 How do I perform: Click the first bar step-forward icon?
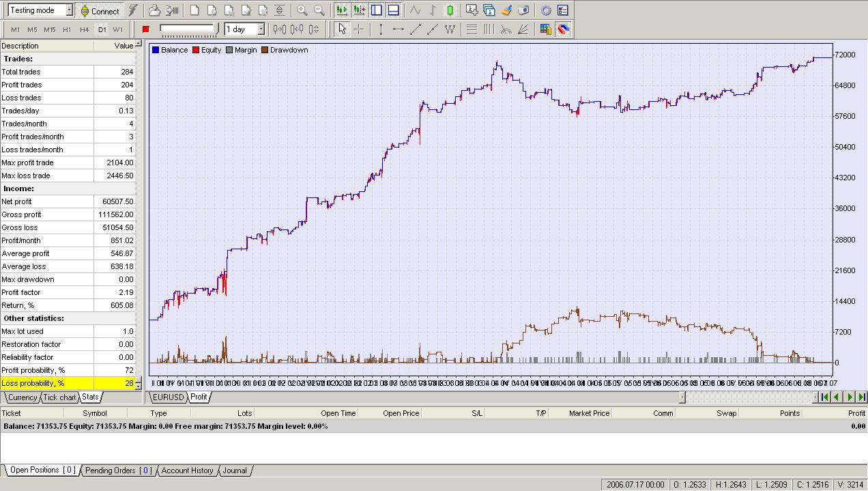click(279, 29)
